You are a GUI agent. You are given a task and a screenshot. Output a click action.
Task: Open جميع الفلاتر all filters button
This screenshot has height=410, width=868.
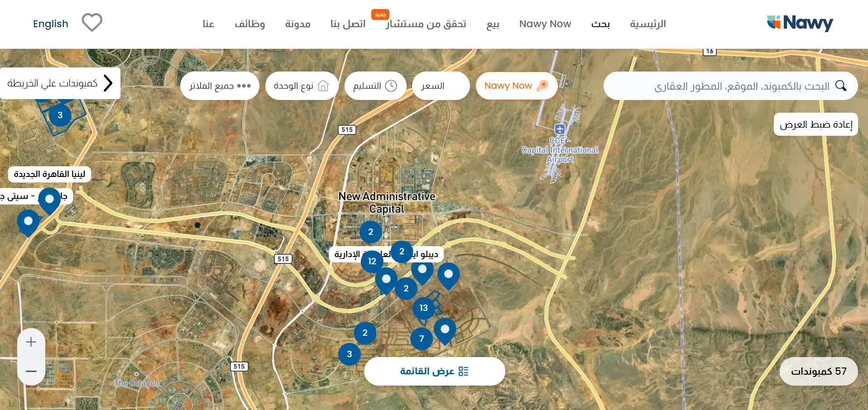[x=220, y=86]
